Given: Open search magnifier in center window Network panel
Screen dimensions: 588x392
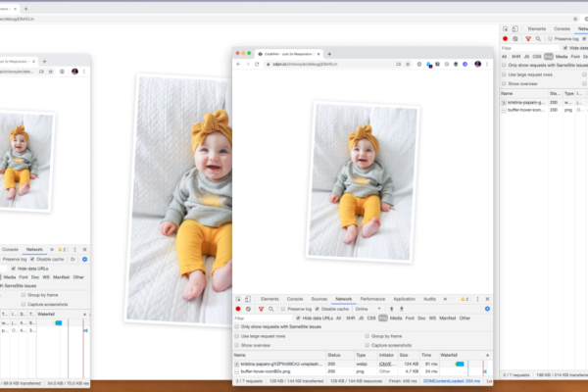Looking at the screenshot, I should (x=270, y=309).
